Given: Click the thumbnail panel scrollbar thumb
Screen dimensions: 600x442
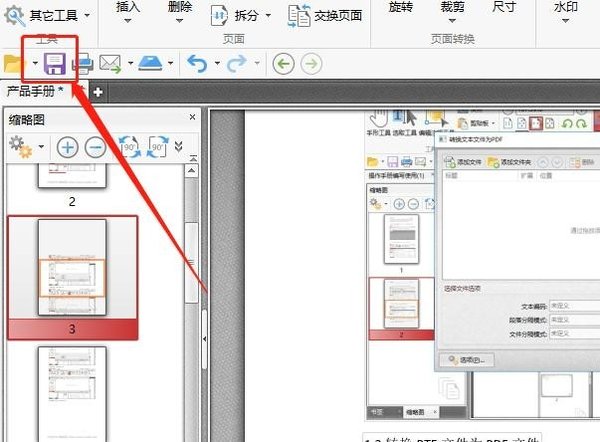Looking at the screenshot, I should click(191, 263).
